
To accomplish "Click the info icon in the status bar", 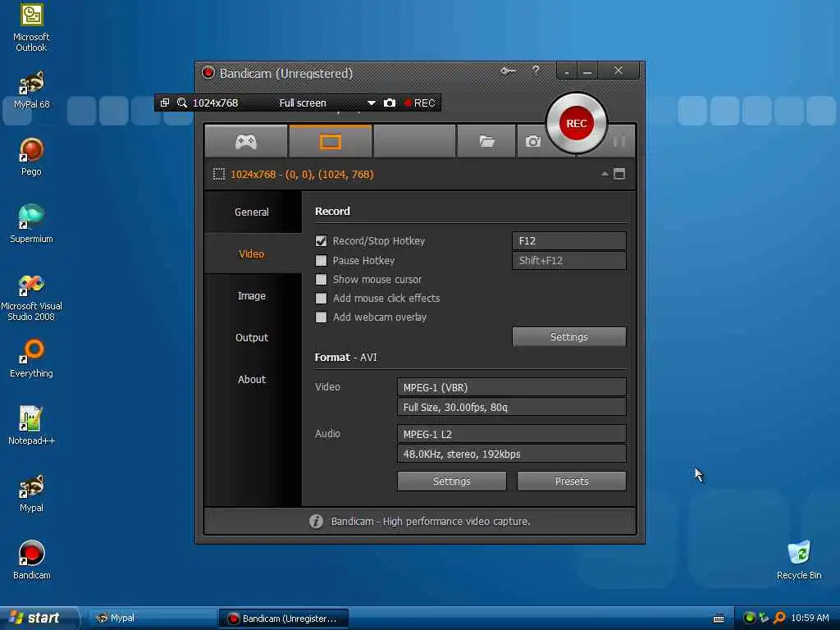I will (316, 521).
